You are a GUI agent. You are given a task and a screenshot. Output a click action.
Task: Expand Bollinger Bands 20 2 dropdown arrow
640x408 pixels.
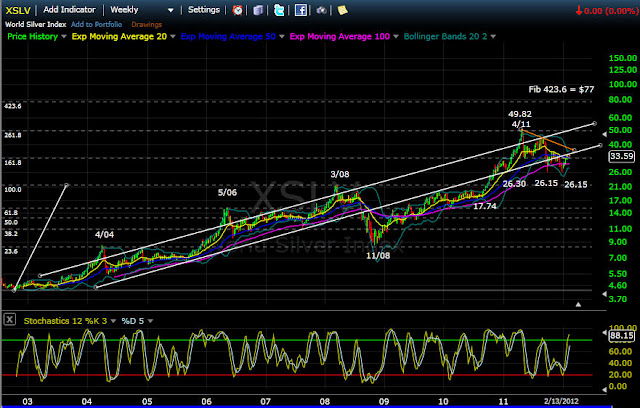click(x=493, y=37)
